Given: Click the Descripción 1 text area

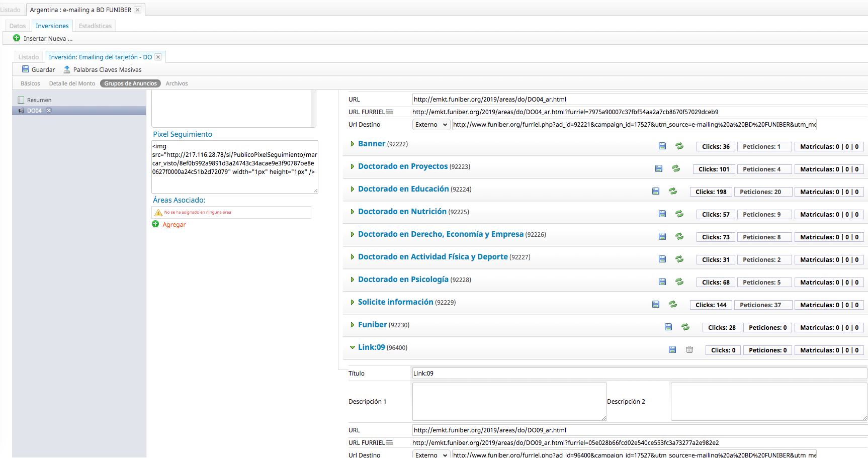Looking at the screenshot, I should click(x=509, y=402).
